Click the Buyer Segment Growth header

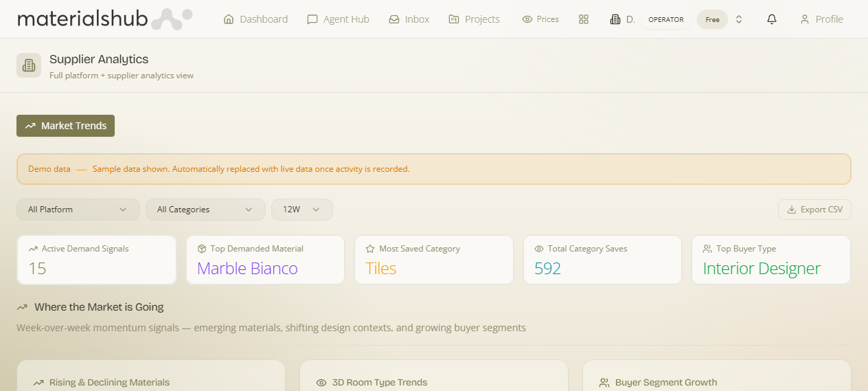pos(666,383)
